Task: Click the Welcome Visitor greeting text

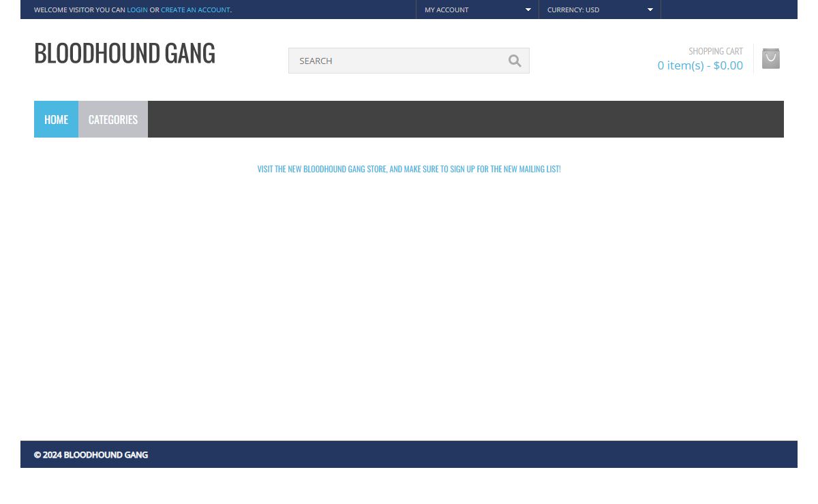Action: tap(79, 10)
